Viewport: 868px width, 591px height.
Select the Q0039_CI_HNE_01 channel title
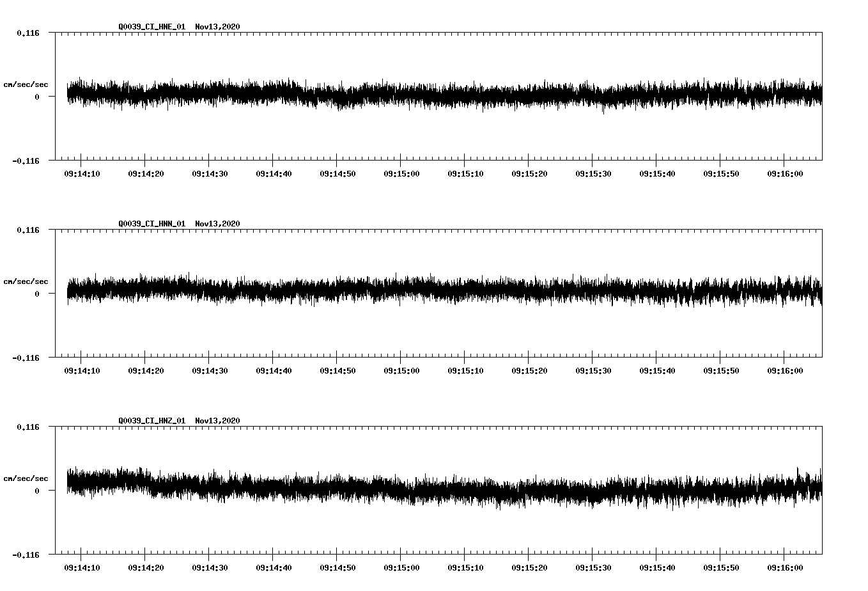click(151, 27)
